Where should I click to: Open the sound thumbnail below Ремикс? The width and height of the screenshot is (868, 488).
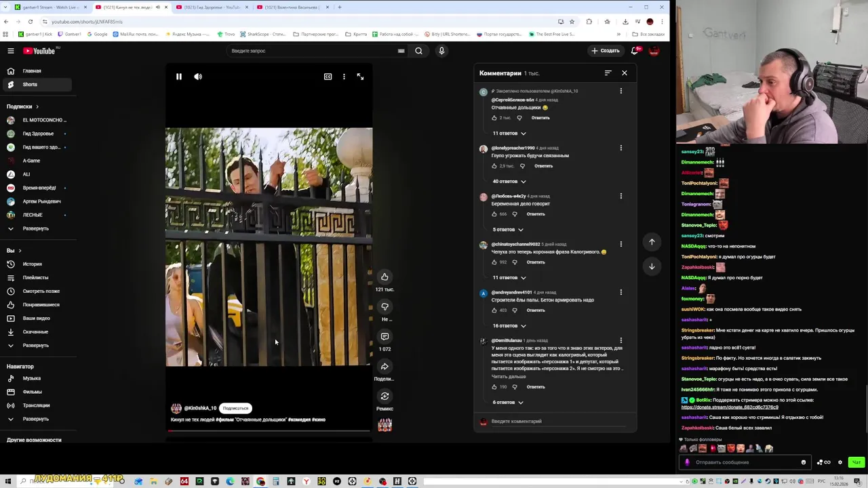point(384,425)
